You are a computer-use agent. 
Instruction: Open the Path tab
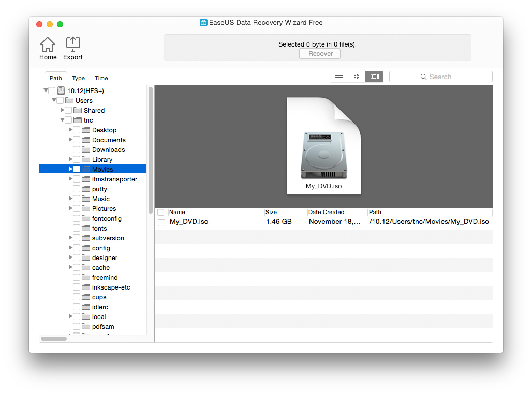click(x=56, y=78)
